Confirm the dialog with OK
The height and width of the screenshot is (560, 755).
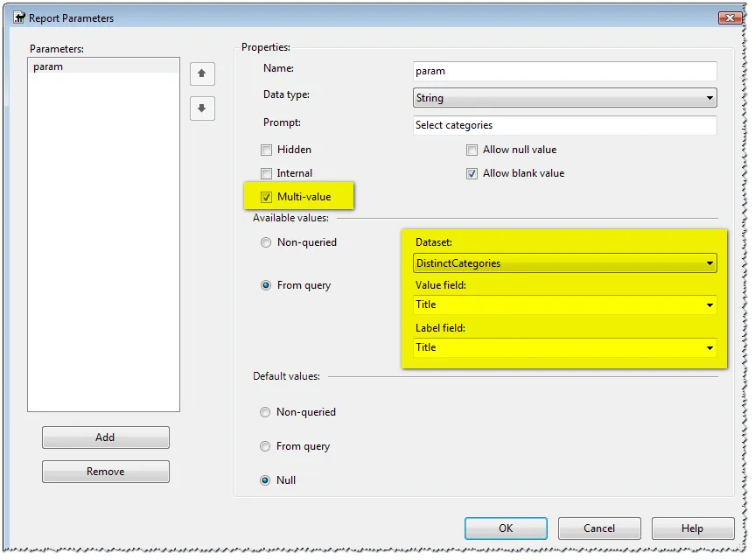506,528
